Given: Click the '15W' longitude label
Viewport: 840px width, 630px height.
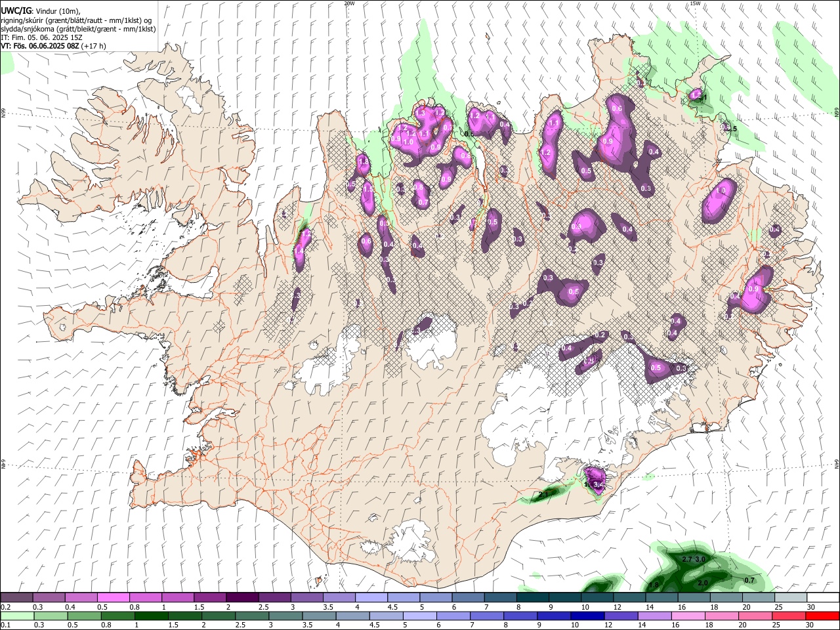Looking at the screenshot, I should coord(694,3).
